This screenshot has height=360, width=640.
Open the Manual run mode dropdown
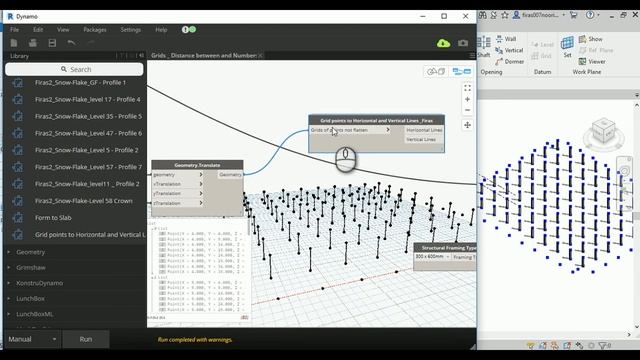click(33, 339)
